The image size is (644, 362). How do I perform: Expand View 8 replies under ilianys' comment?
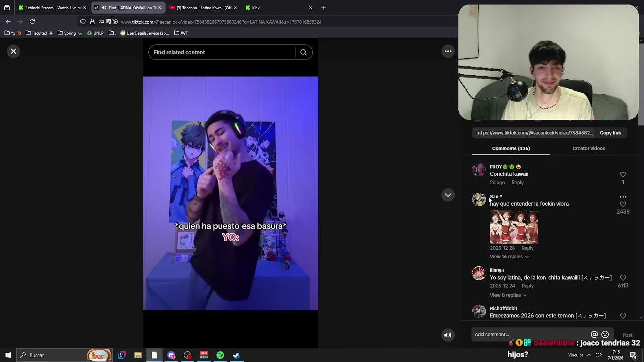coord(508,295)
